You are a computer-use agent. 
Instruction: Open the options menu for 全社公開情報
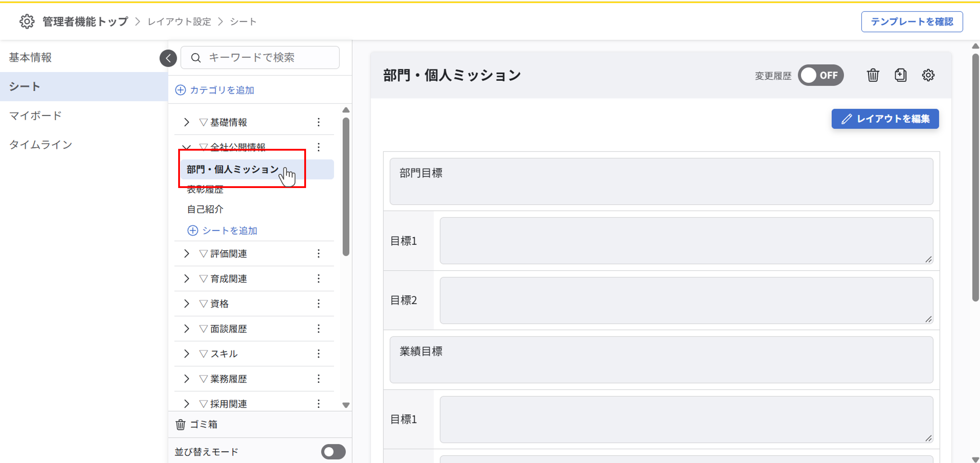318,147
